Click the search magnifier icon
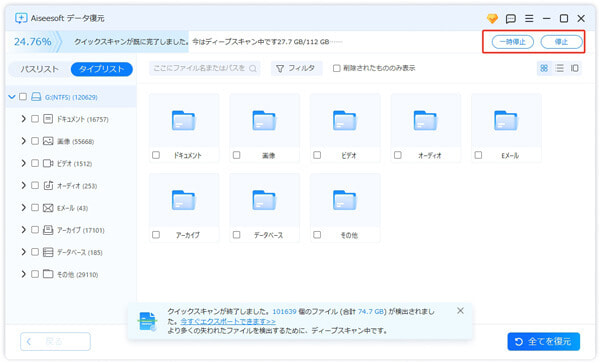600x363 pixels. tap(253, 68)
